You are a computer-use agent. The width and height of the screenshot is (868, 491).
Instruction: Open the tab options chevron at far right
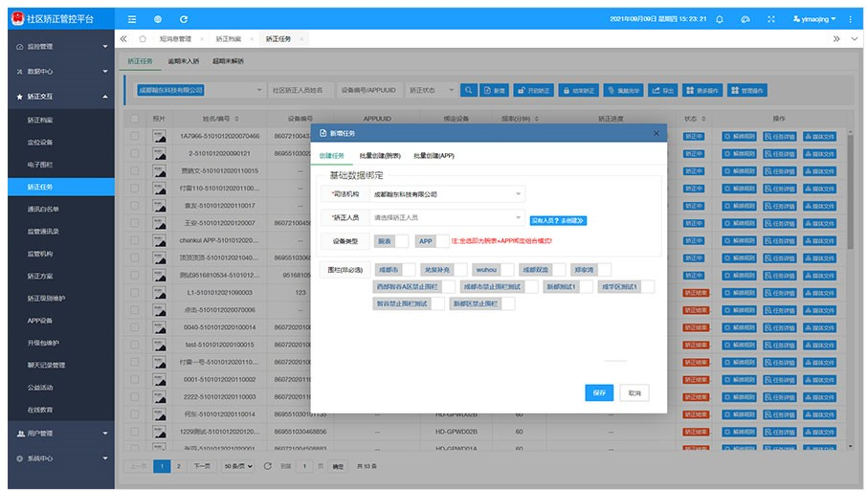(x=855, y=38)
